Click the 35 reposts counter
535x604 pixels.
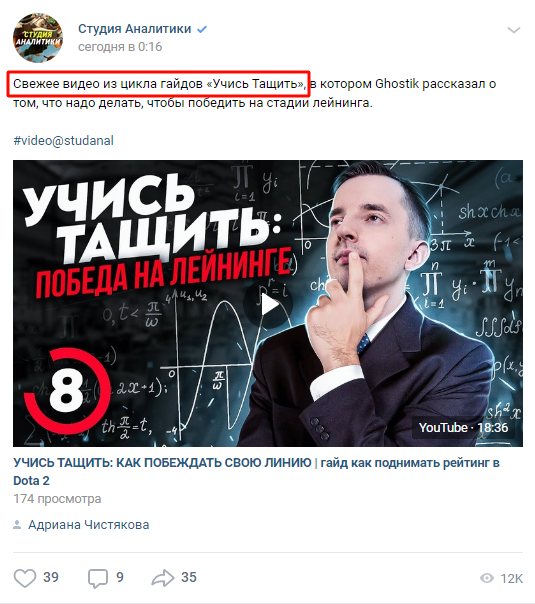tap(189, 577)
